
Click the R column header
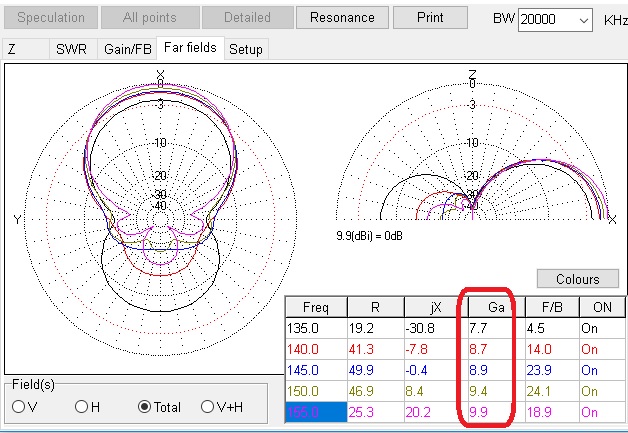[376, 307]
